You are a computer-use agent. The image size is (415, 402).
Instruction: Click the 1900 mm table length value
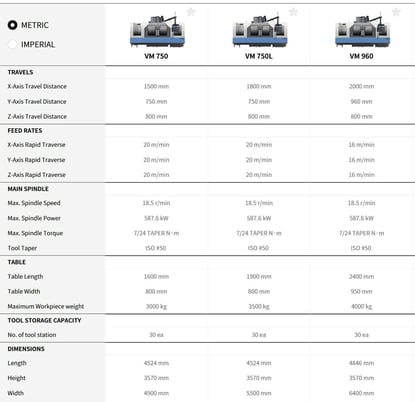coord(259,277)
